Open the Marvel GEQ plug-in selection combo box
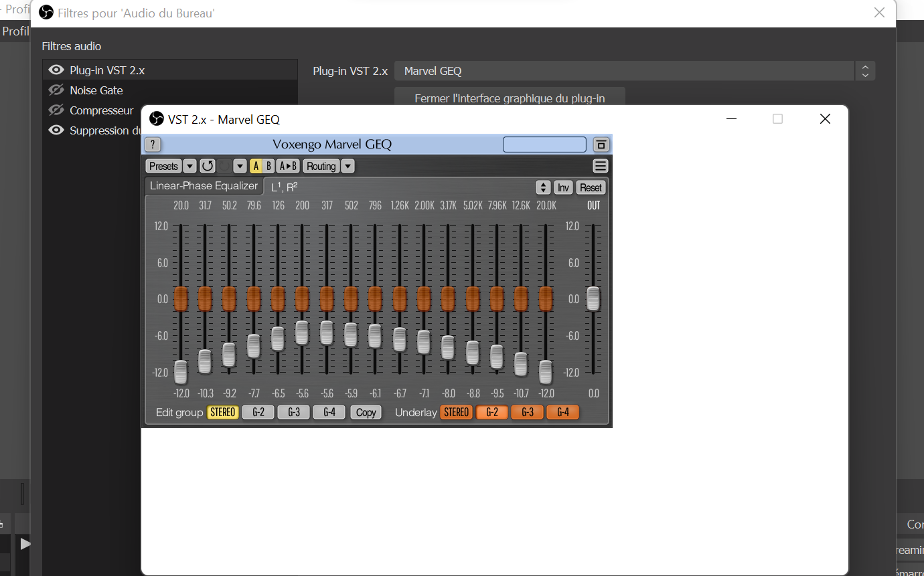Viewport: 924px width, 576px height. coord(633,71)
